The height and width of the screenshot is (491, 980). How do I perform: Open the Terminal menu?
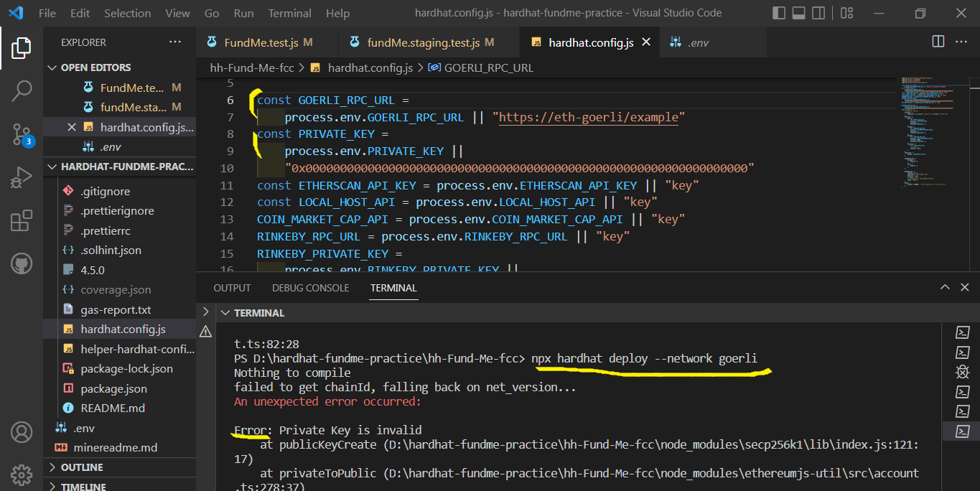pyautogui.click(x=290, y=13)
